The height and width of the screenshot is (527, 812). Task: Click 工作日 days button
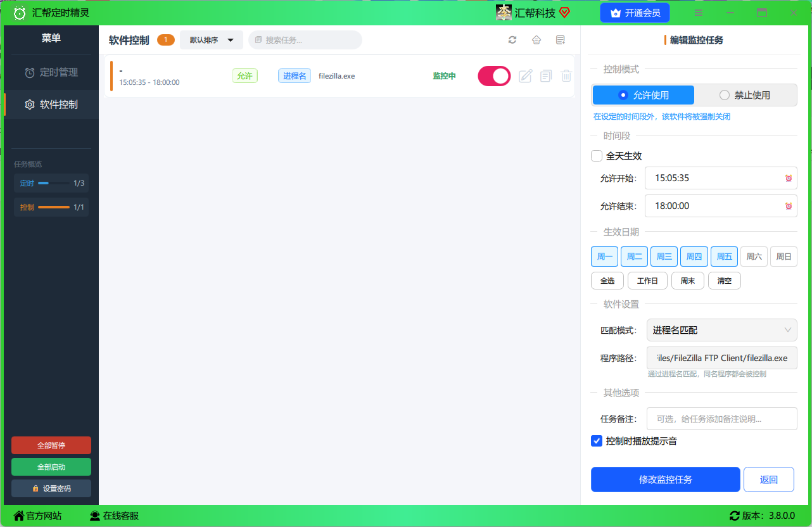click(x=647, y=281)
